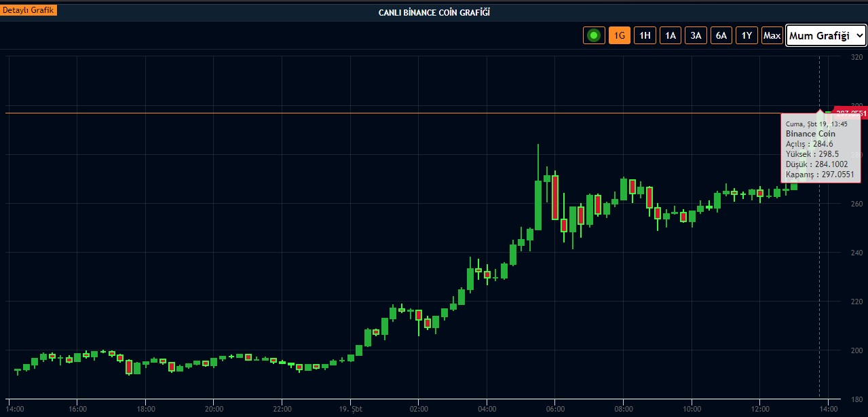Click the 220 price axis label

(856, 302)
